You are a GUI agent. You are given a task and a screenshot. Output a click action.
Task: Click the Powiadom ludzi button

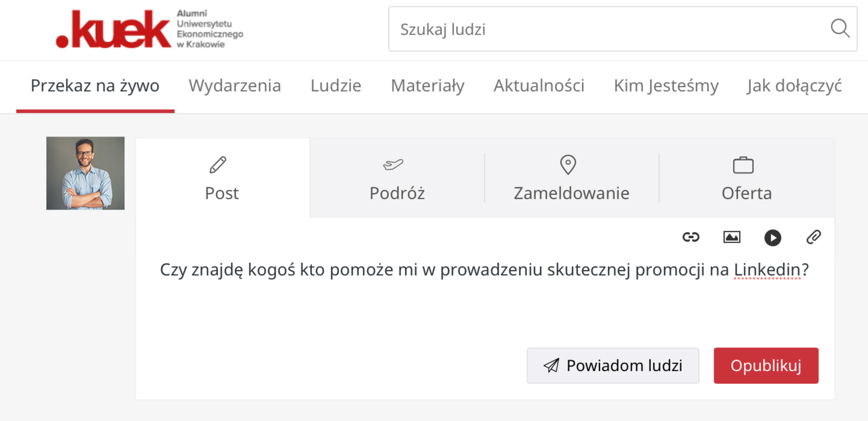pos(613,366)
